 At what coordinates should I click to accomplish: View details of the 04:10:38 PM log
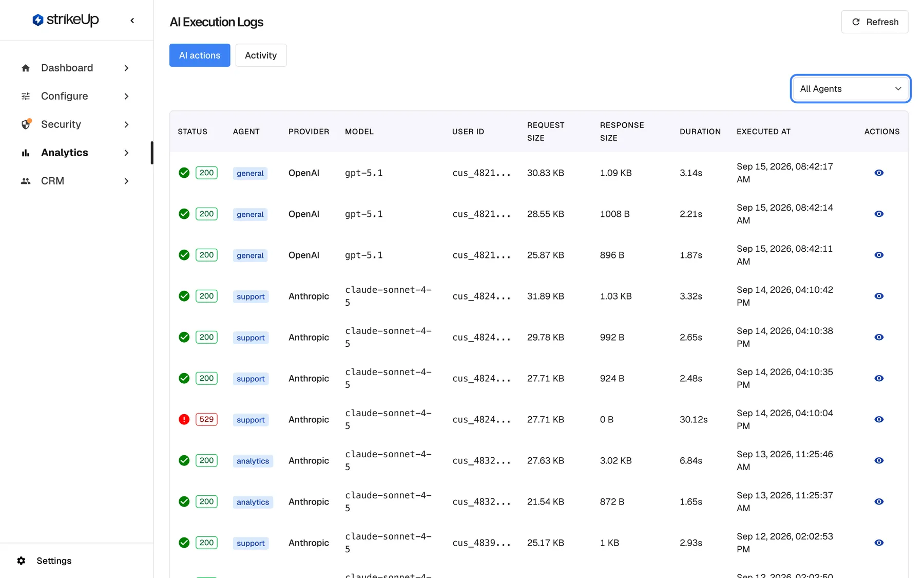pos(879,337)
